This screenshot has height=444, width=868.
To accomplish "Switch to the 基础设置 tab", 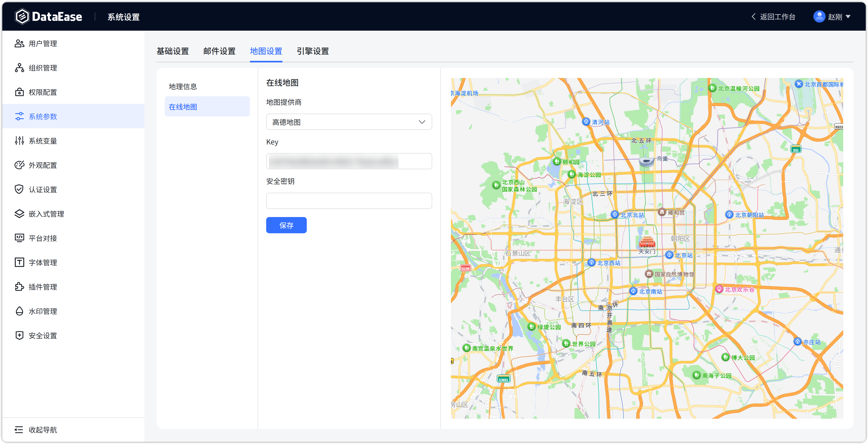I will point(173,51).
